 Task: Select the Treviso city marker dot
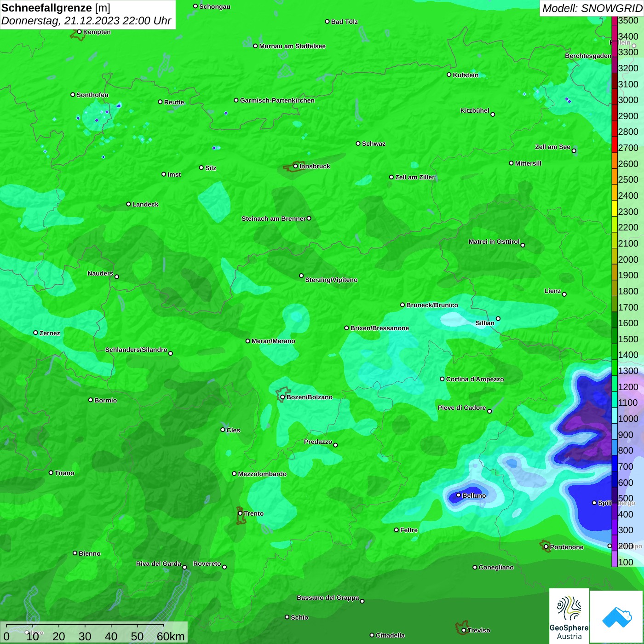click(464, 630)
